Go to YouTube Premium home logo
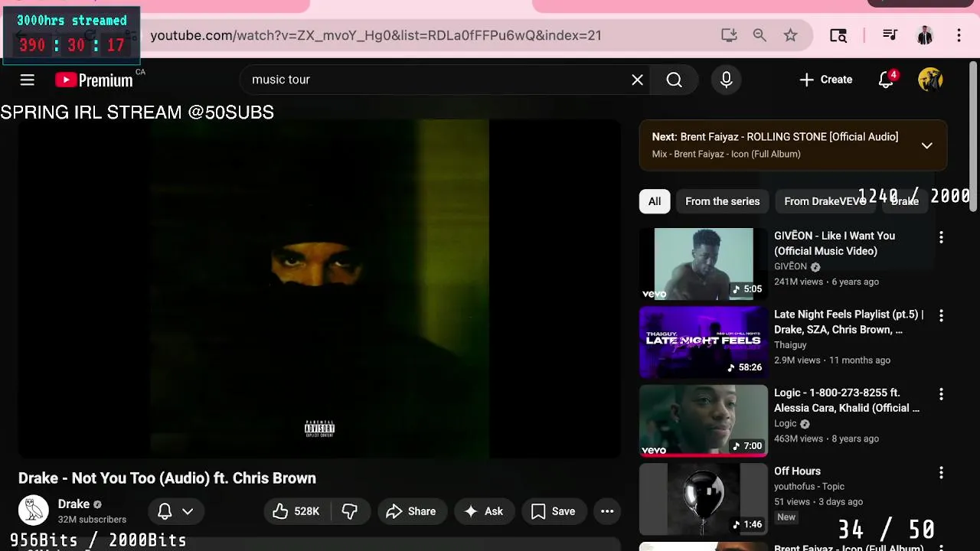The width and height of the screenshot is (980, 551). click(94, 80)
